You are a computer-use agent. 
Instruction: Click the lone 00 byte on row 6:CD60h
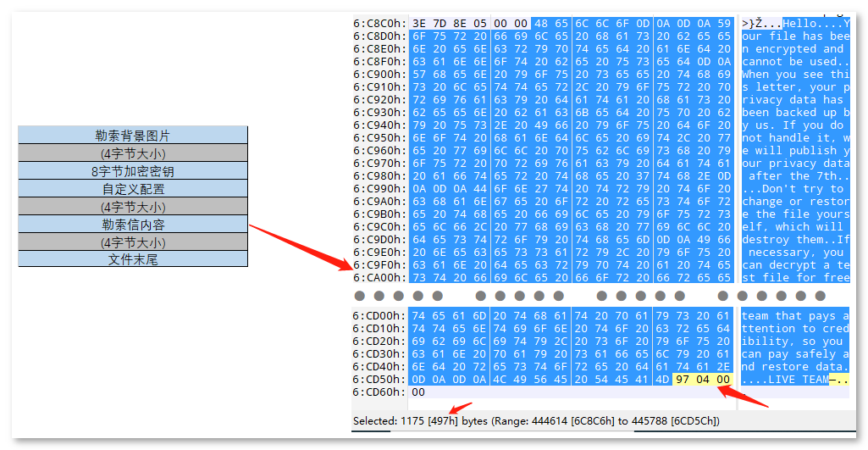coord(418,392)
